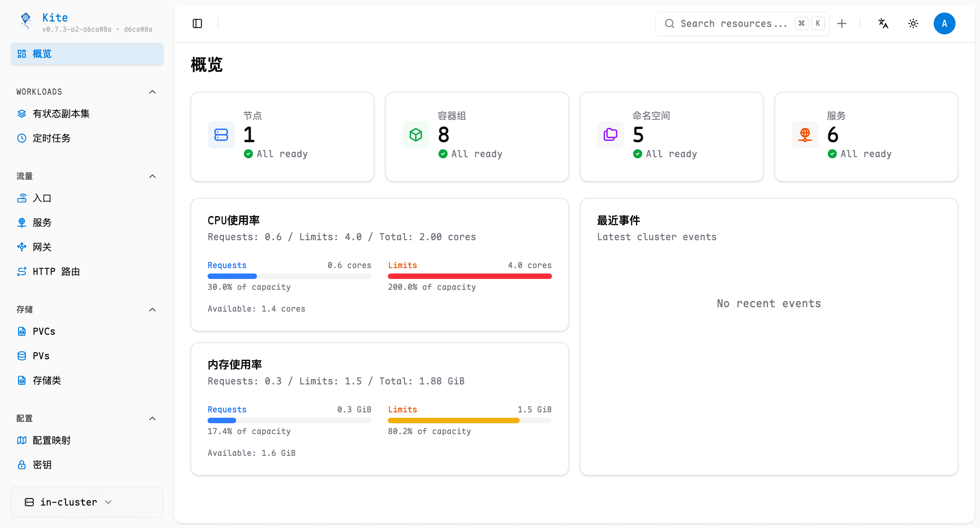Open the 入口 ingress icon
Viewport: 980px width, 528px height.
22,198
